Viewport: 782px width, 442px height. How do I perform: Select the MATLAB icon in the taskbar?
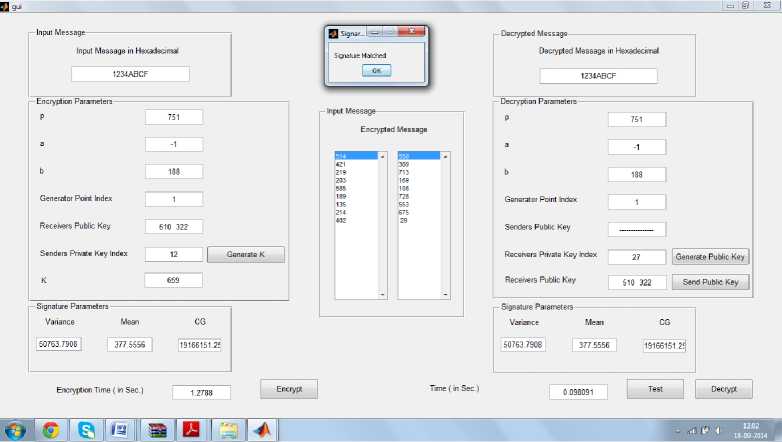tap(262, 430)
